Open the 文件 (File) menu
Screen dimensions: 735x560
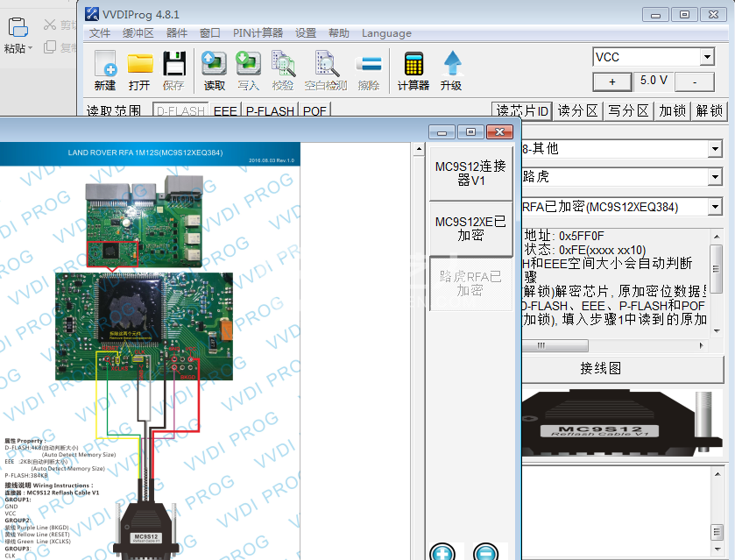coord(100,33)
